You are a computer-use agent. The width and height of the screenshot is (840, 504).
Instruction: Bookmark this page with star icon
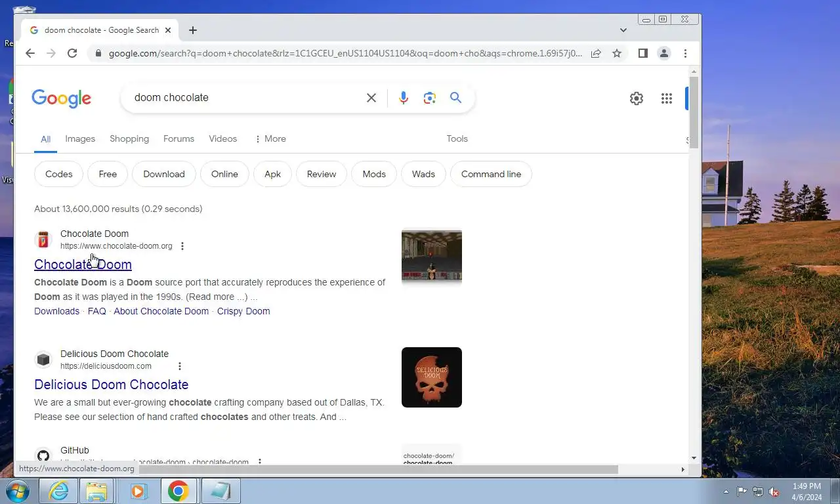[617, 54]
